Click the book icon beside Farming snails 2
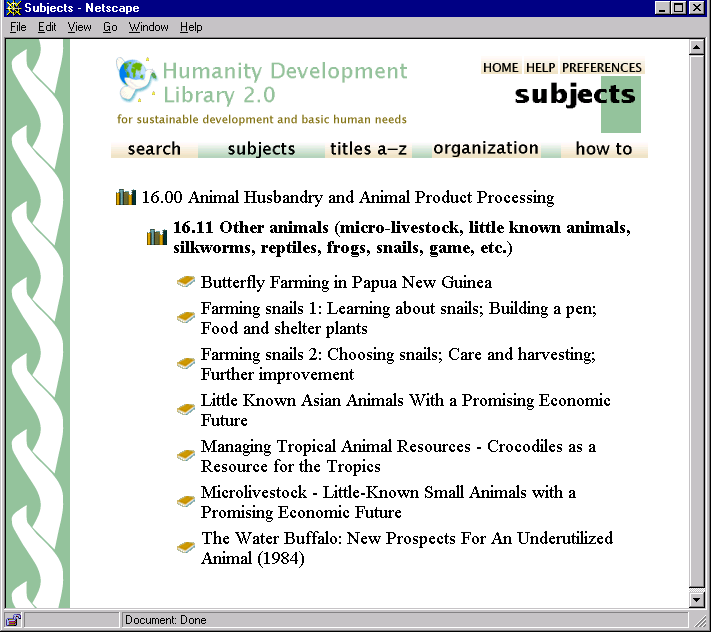The image size is (711, 632). 186,364
